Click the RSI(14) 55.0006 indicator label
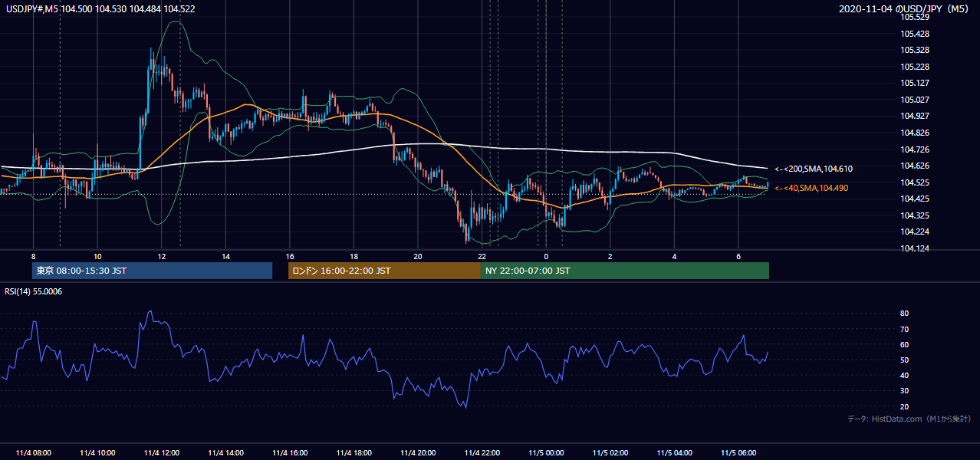 point(35,291)
